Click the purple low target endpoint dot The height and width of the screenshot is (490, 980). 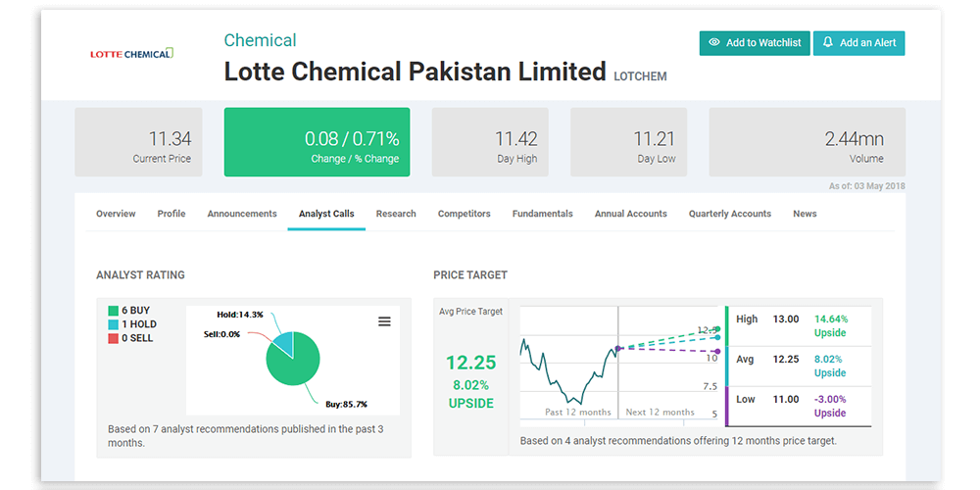pyautogui.click(x=717, y=352)
